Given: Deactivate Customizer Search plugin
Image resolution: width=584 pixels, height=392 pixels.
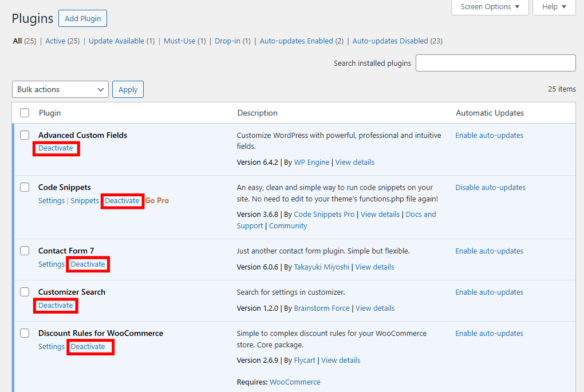Looking at the screenshot, I should [56, 306].
